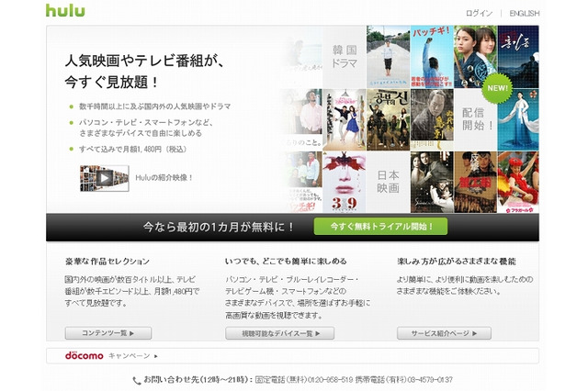Click the contact phone number 0120-958-519

(x=331, y=380)
